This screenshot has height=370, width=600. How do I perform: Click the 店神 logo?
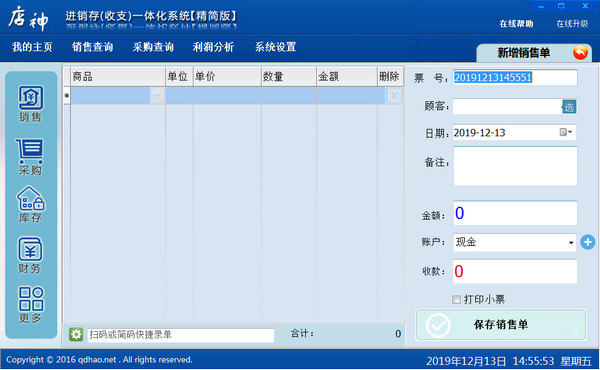[29, 19]
